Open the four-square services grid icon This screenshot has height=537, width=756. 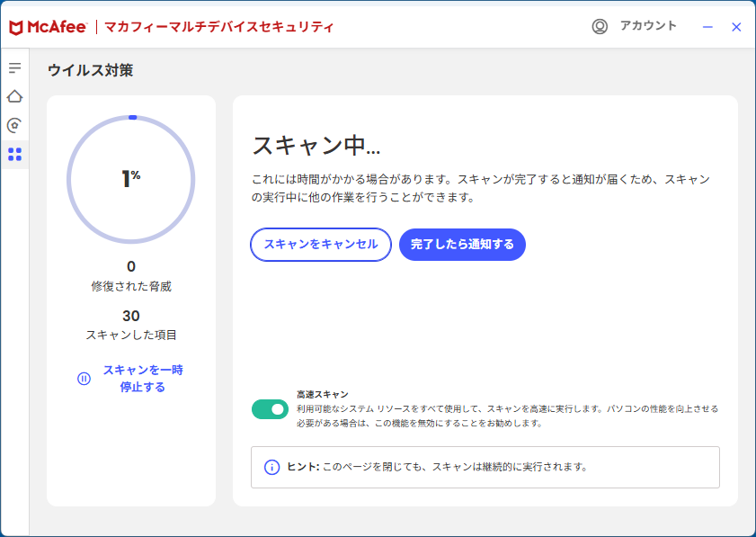[x=14, y=155]
